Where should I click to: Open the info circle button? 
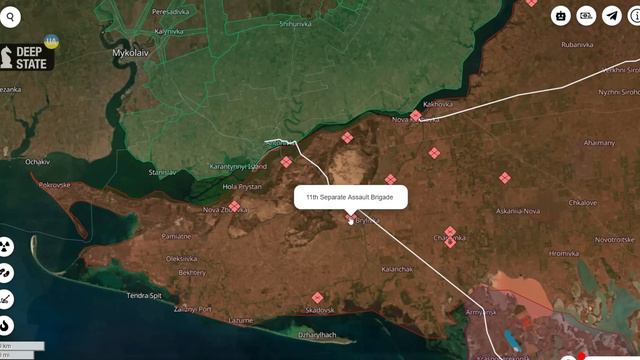tap(634, 16)
